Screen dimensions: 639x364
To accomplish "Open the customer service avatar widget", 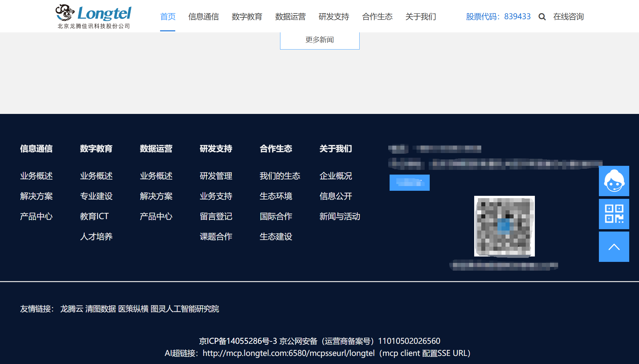I will tap(614, 181).
